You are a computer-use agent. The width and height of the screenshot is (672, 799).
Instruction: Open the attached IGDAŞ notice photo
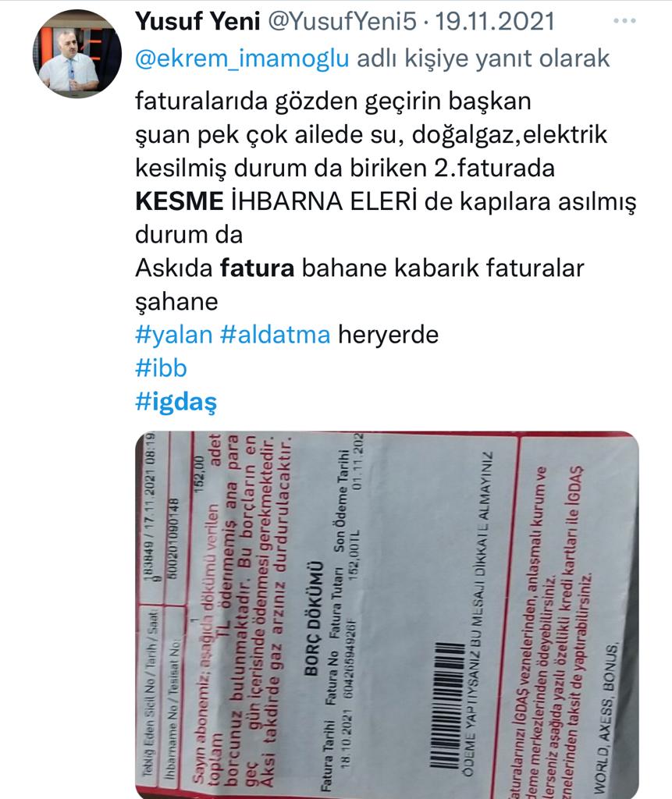[387, 615]
